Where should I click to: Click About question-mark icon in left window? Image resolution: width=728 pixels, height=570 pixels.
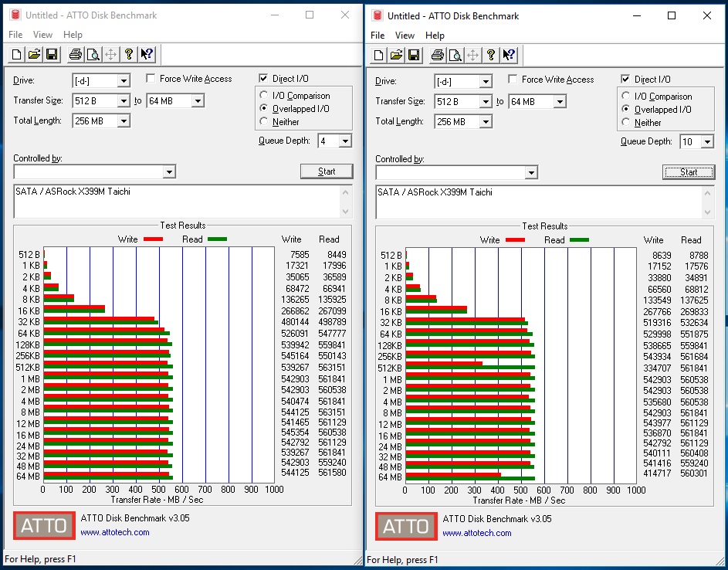pos(129,54)
